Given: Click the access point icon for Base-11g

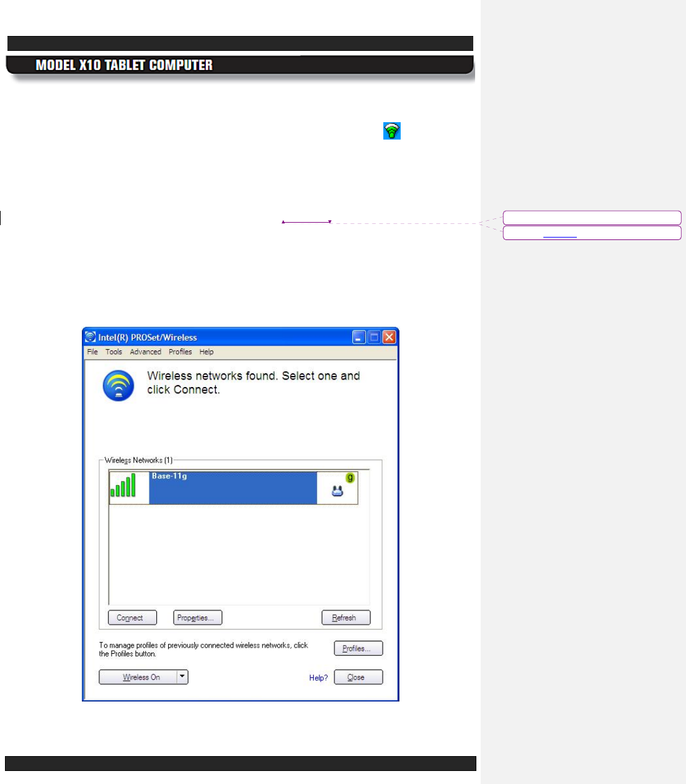Looking at the screenshot, I should coord(337,491).
